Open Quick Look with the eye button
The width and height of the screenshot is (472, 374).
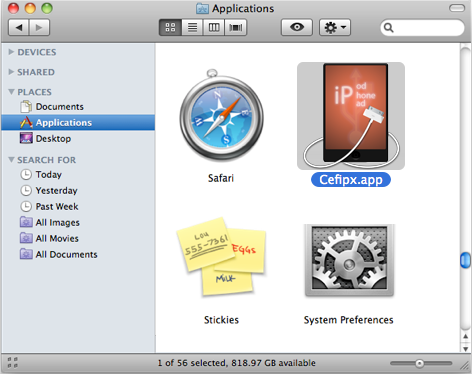(x=297, y=27)
